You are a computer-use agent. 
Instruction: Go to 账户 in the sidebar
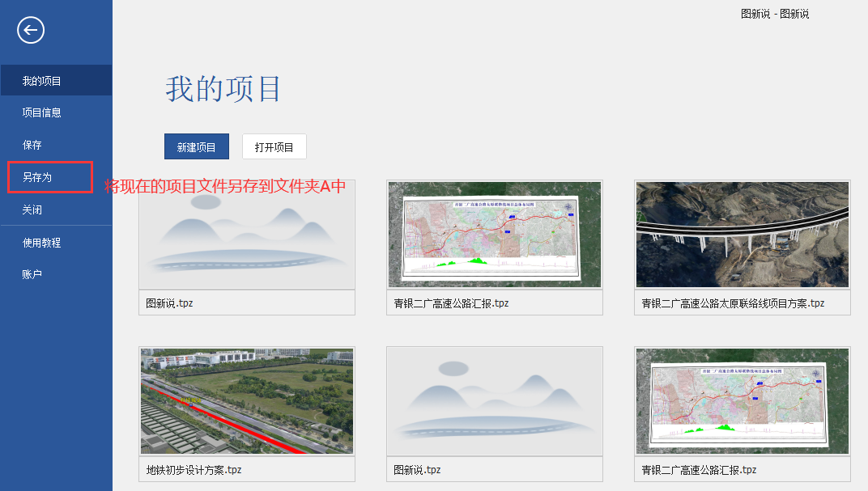(x=32, y=274)
